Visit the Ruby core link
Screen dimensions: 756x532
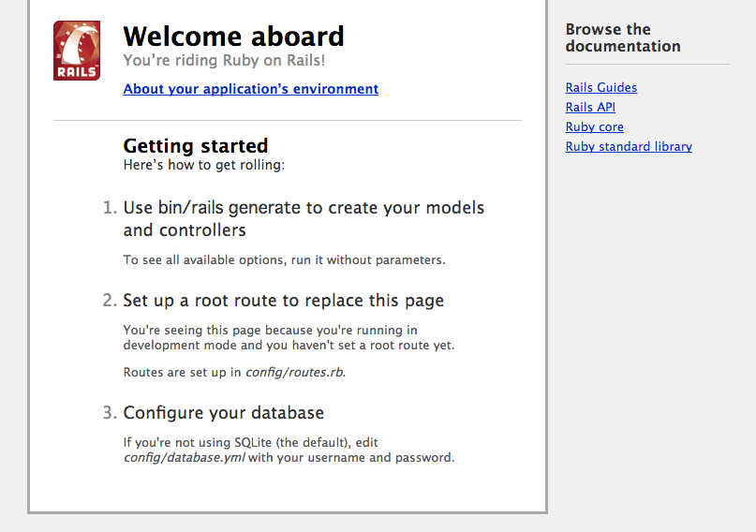(595, 126)
